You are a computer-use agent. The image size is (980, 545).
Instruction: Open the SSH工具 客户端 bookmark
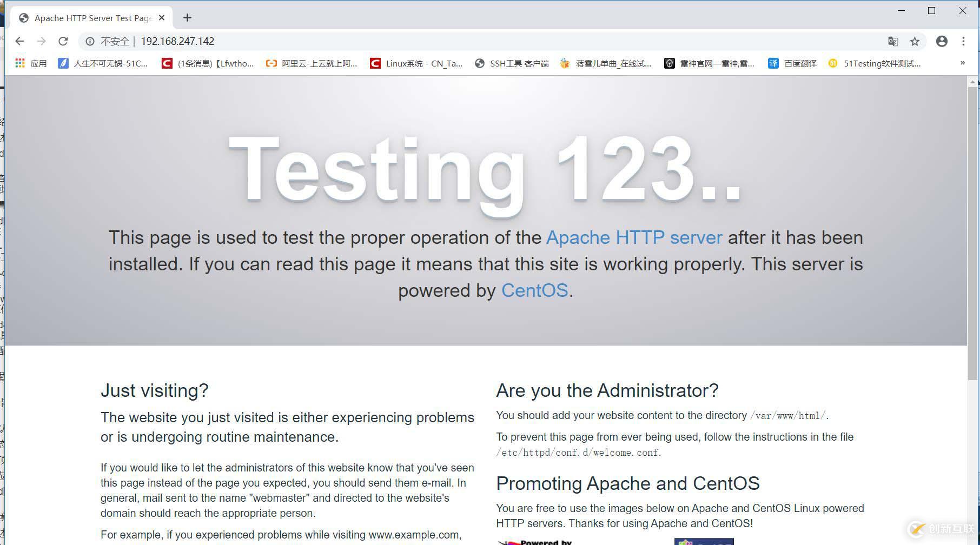[512, 63]
